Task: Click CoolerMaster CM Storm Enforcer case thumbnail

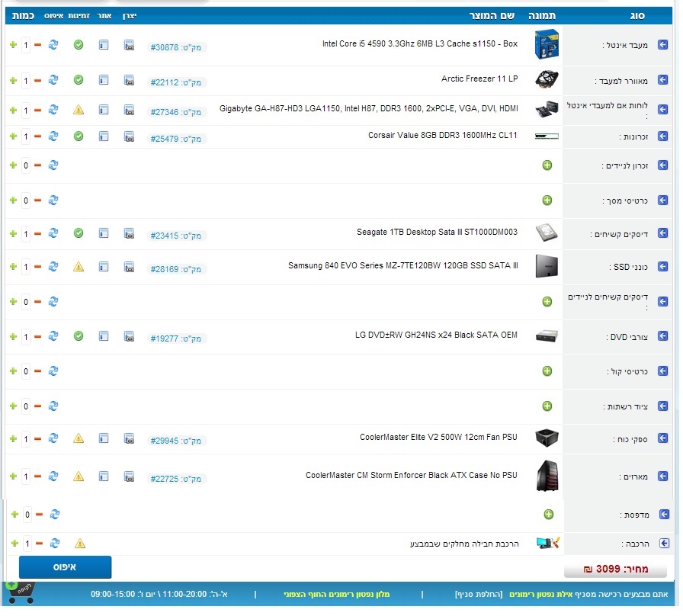Action: pos(547,476)
